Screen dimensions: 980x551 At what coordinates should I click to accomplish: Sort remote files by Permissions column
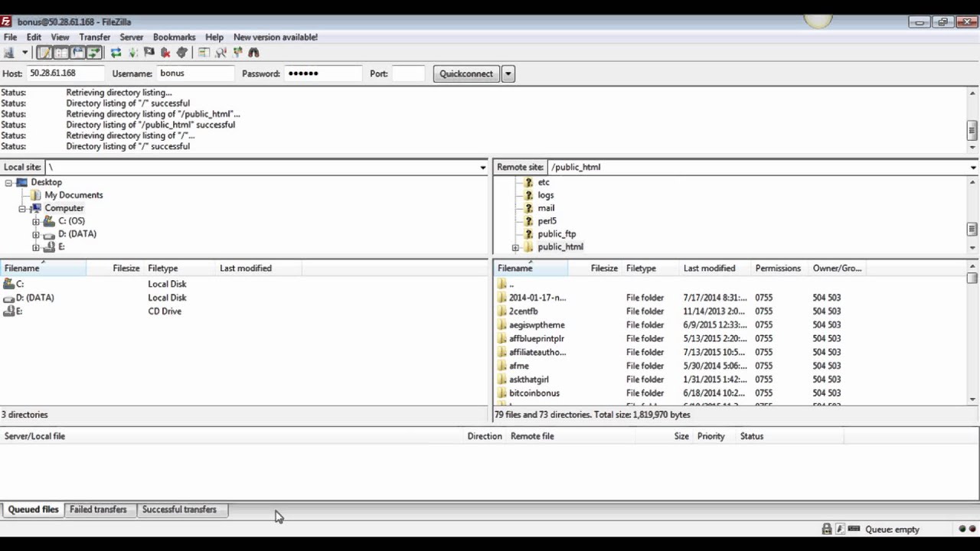tap(780, 268)
